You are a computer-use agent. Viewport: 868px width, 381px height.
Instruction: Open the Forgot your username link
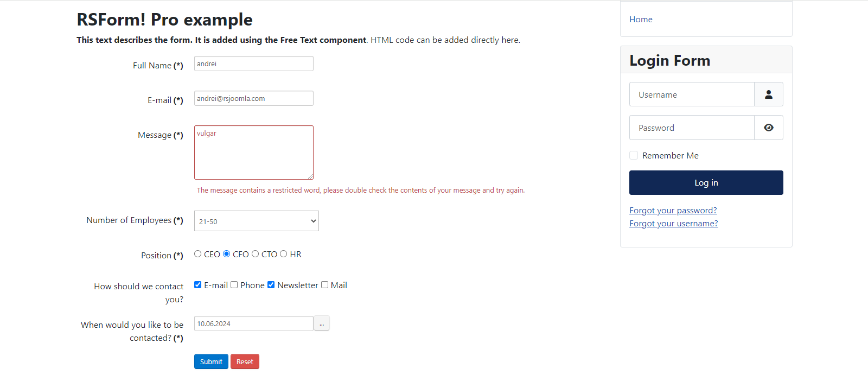click(673, 224)
